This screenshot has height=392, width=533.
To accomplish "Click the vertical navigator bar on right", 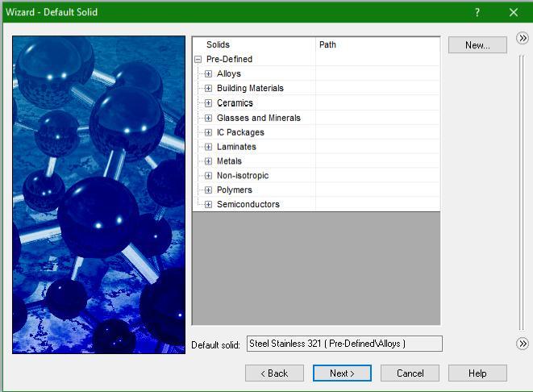I will coord(522,193).
